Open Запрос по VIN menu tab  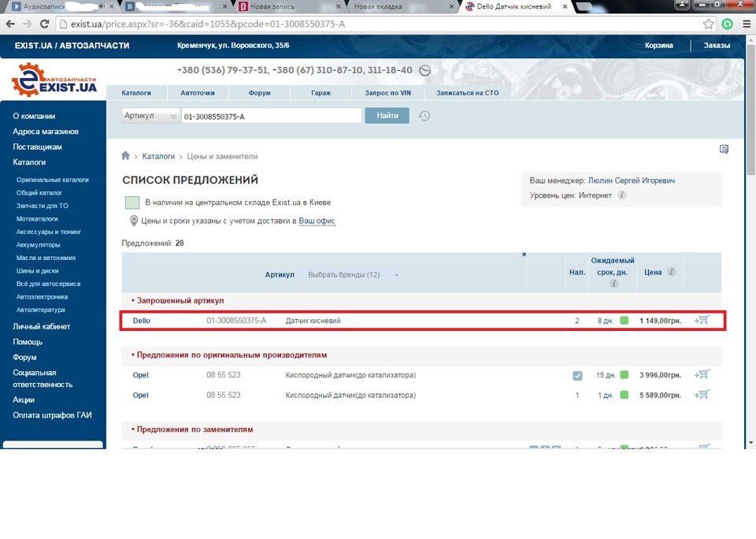pyautogui.click(x=387, y=93)
